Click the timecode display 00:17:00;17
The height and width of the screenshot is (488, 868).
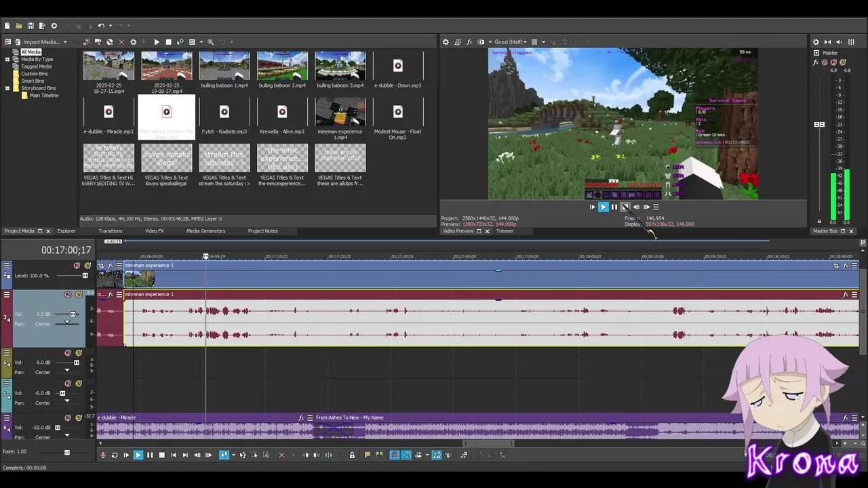66,250
